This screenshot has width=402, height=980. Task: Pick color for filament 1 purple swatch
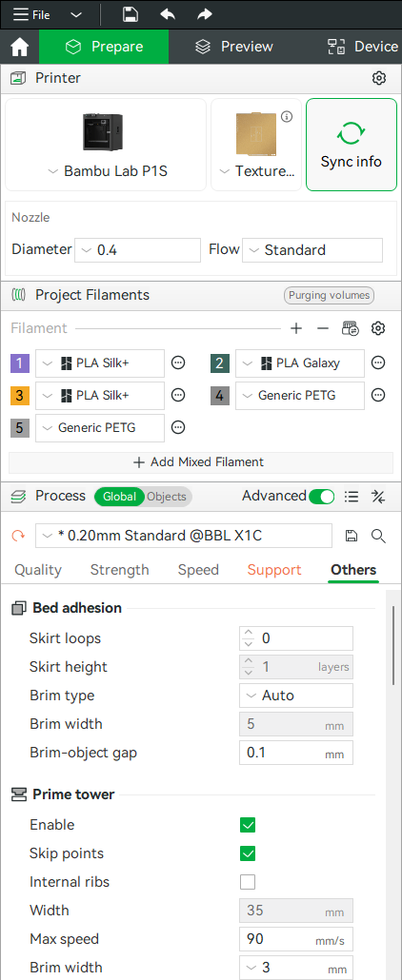coord(20,363)
